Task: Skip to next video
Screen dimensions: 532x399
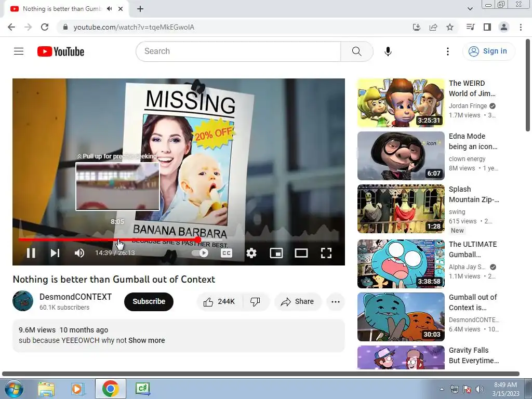Action: click(55, 253)
